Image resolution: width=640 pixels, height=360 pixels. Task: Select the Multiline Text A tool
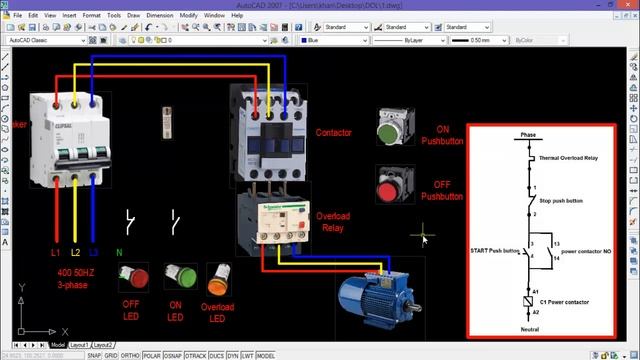5,242
